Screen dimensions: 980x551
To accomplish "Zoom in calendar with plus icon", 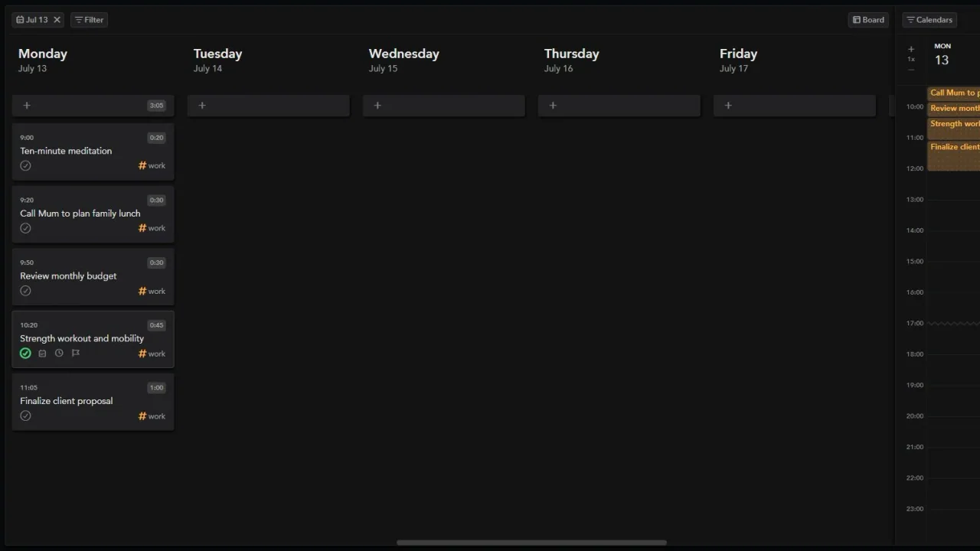I will point(911,49).
